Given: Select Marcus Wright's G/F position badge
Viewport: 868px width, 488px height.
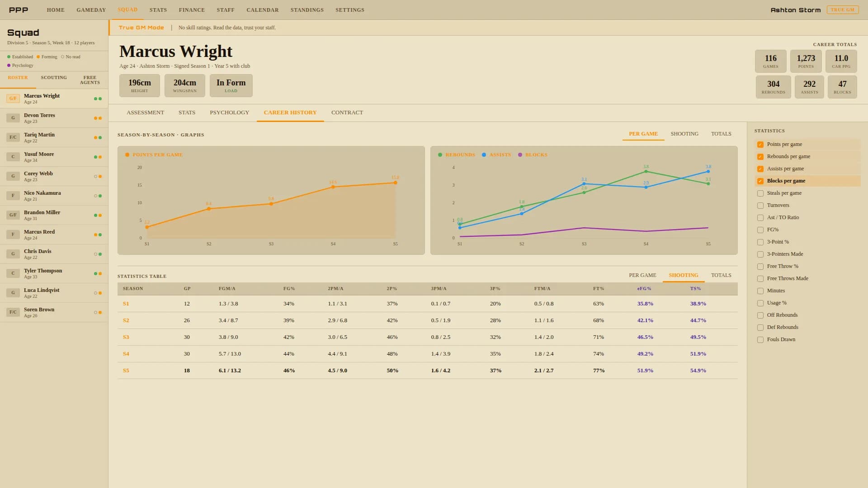Looking at the screenshot, I should (13, 99).
